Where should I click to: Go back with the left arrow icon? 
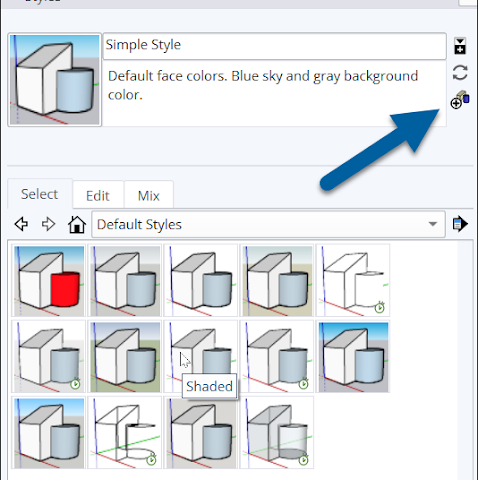tap(21, 224)
